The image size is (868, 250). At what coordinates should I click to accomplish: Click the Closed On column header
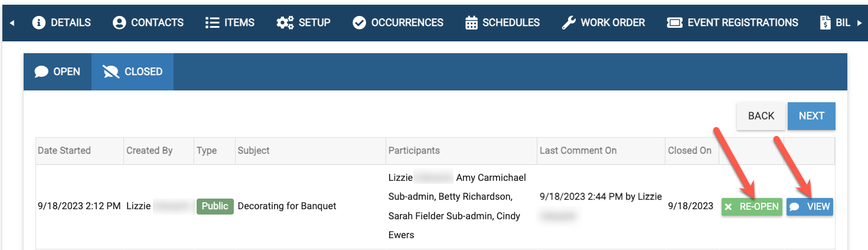pyautogui.click(x=690, y=151)
